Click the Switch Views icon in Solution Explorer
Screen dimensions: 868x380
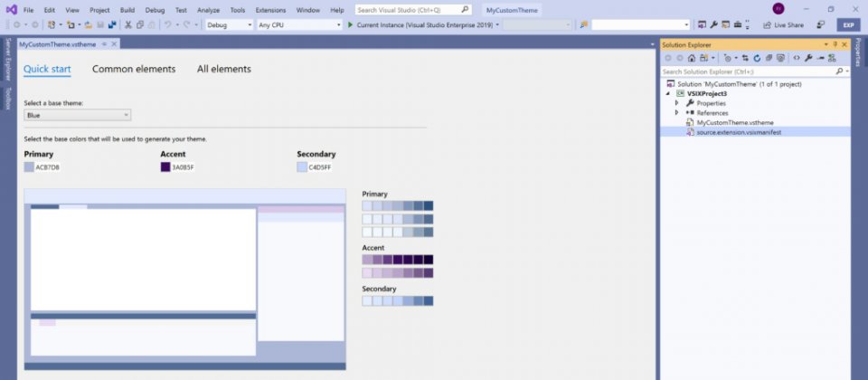703,58
